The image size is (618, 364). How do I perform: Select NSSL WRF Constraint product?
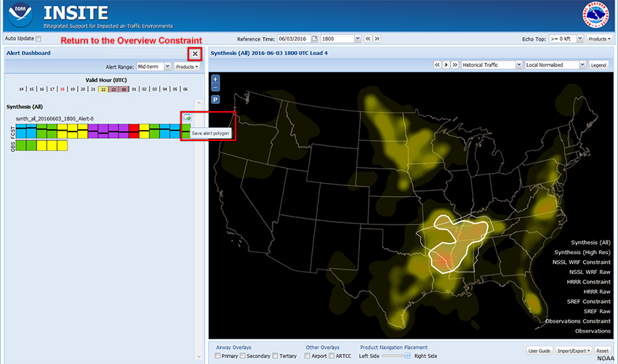pyautogui.click(x=582, y=262)
